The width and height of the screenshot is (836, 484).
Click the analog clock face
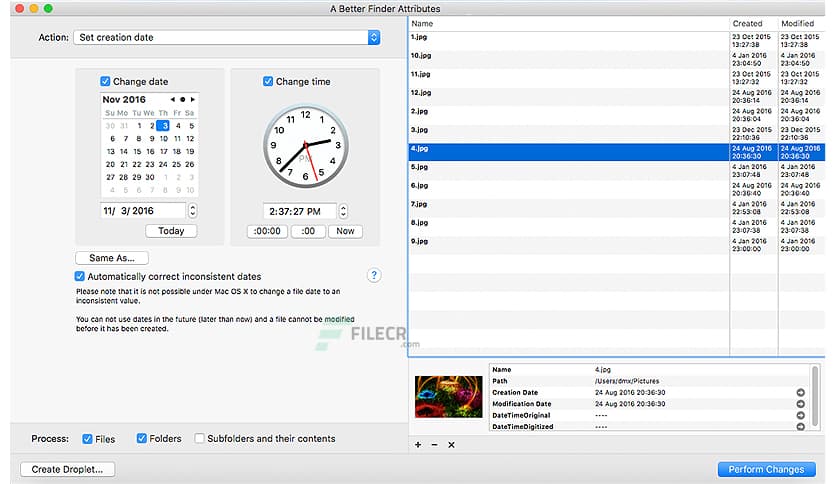pos(306,146)
